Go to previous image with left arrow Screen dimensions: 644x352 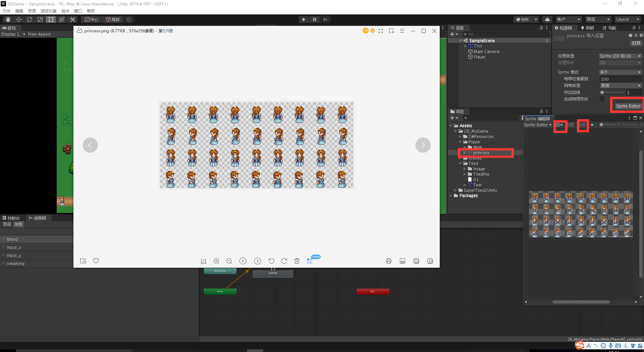click(90, 145)
